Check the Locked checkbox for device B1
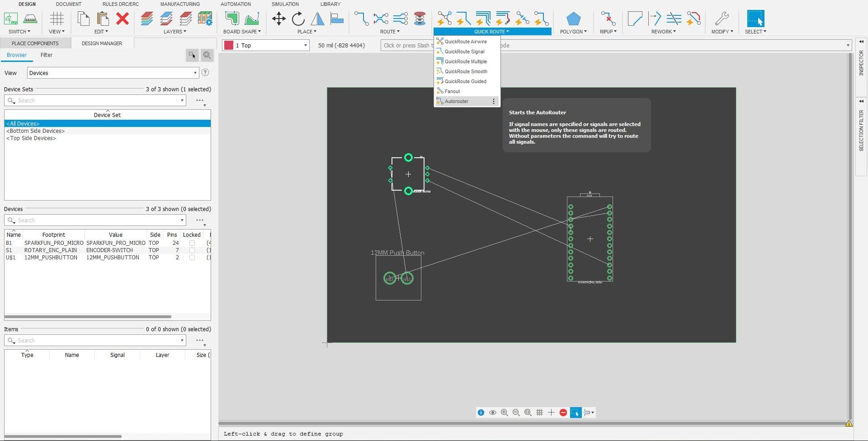Viewport: 868px width, 441px height. [192, 243]
